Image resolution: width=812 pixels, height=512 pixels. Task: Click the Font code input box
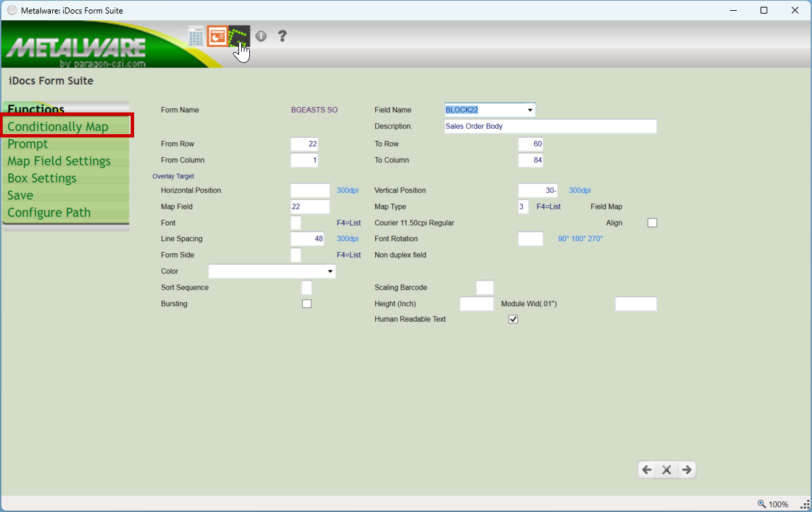296,223
